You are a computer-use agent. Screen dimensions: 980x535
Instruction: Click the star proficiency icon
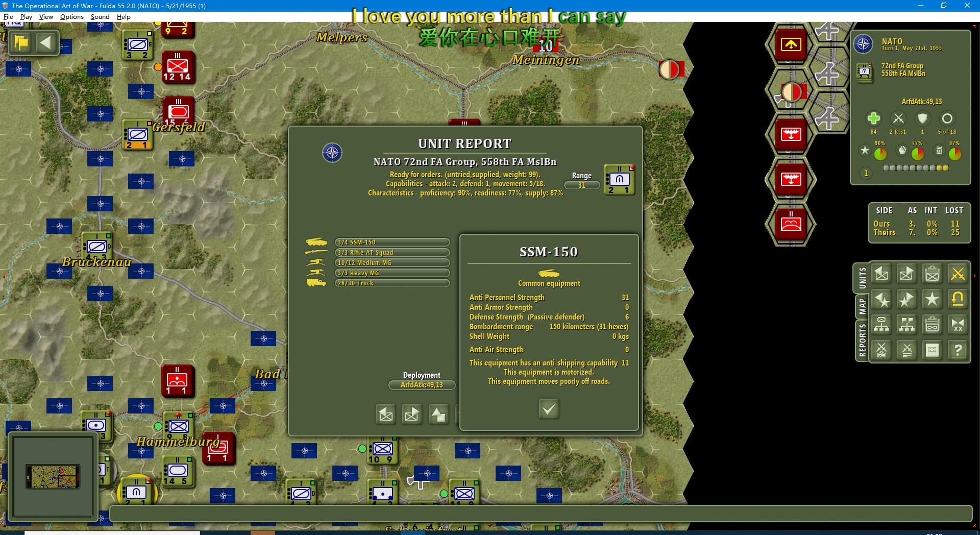[x=865, y=150]
